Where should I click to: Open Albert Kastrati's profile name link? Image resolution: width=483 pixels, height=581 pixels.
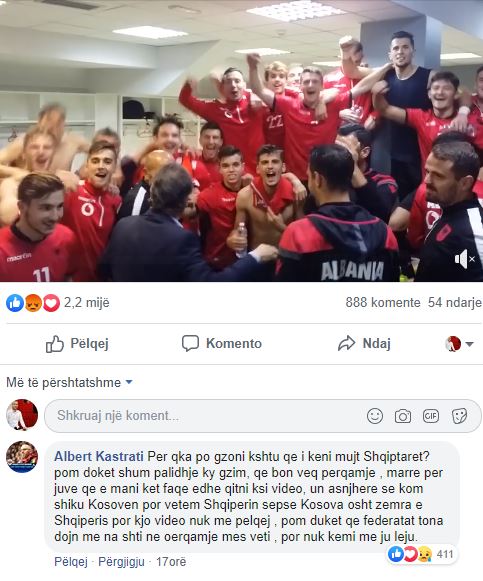pyautogui.click(x=99, y=456)
